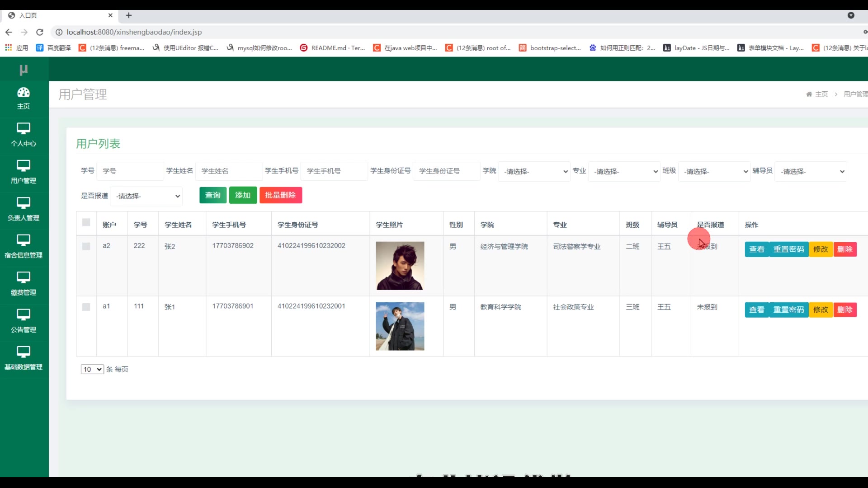Expand the 辅导员 filter dropdown

point(811,171)
